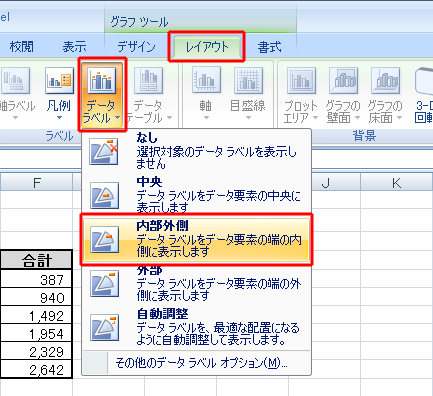Open その他のデータラベルオプション(M)...
This screenshot has width=433, height=396.
197,363
